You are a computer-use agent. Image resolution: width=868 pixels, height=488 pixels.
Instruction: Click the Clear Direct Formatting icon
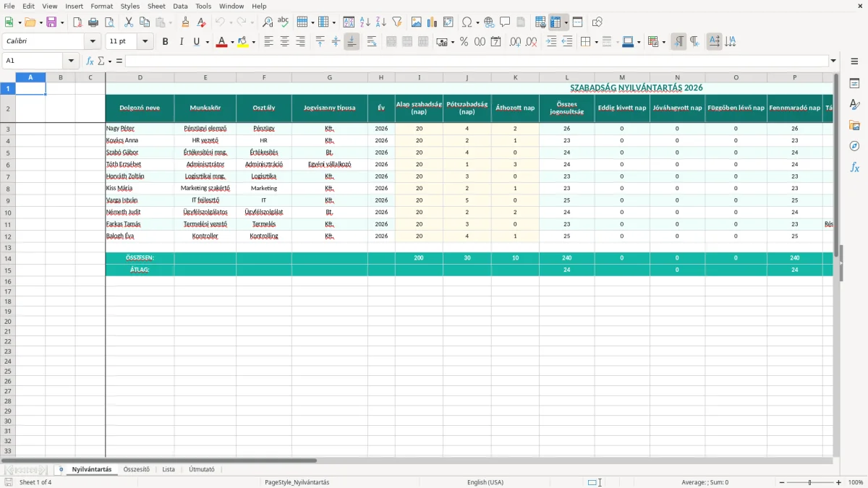202,22
